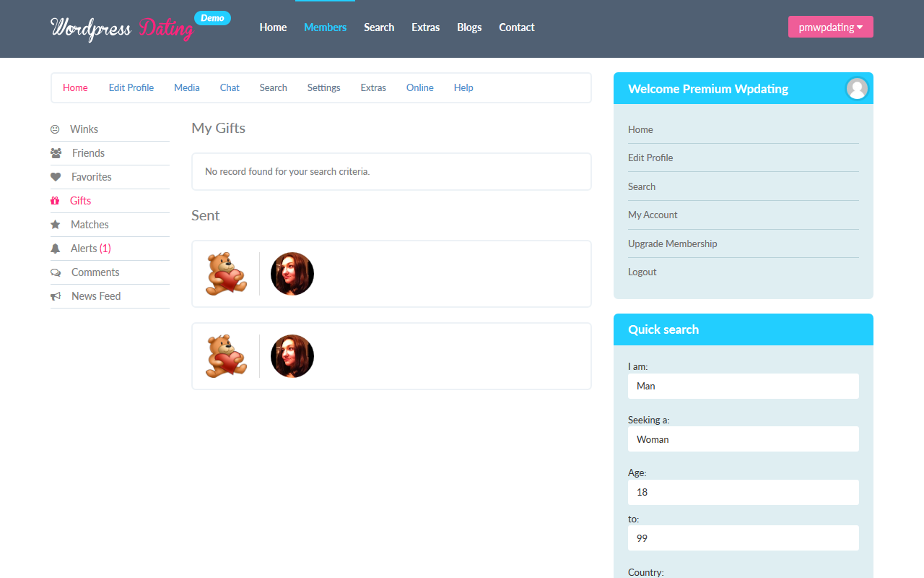Click the Welcome Premium Wpdating header text
This screenshot has height=578, width=924.
tap(708, 89)
